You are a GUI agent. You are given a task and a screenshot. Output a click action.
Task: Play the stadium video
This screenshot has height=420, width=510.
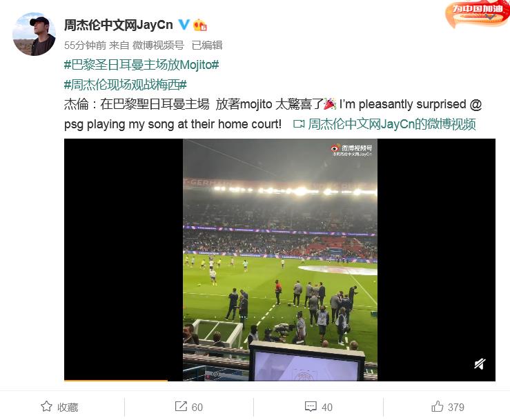[x=279, y=260]
